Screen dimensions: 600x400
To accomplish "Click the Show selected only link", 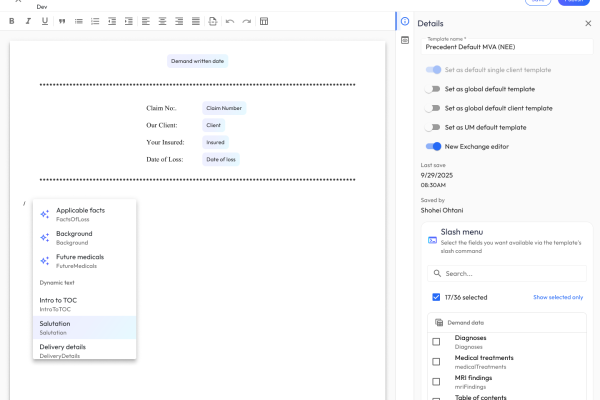I will click(558, 297).
